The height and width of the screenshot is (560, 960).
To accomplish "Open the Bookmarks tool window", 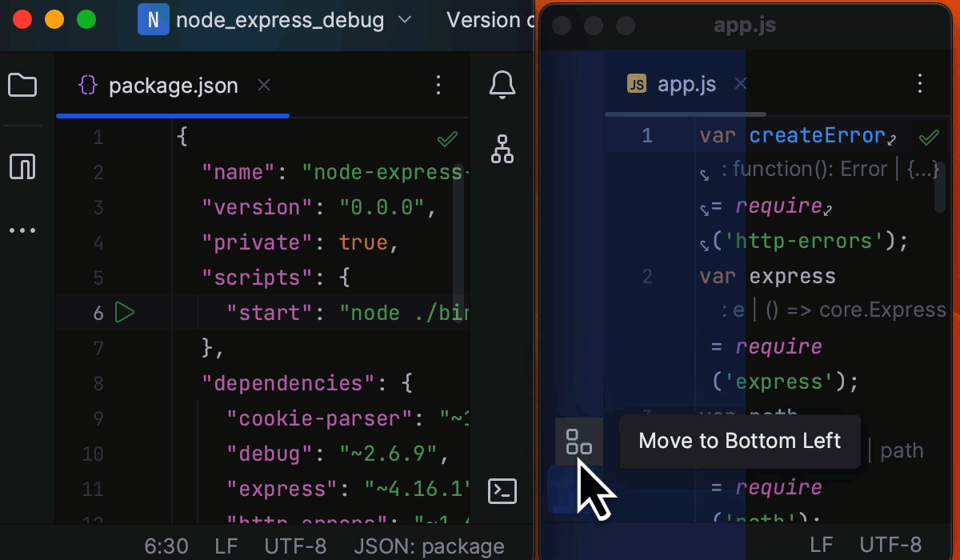I will (23, 166).
